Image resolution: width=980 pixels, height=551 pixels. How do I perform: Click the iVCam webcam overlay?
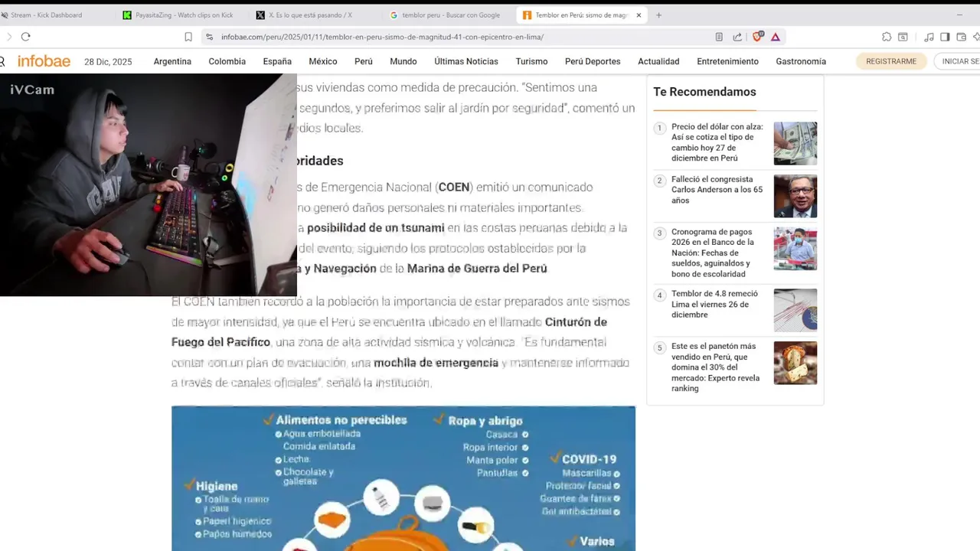click(149, 184)
